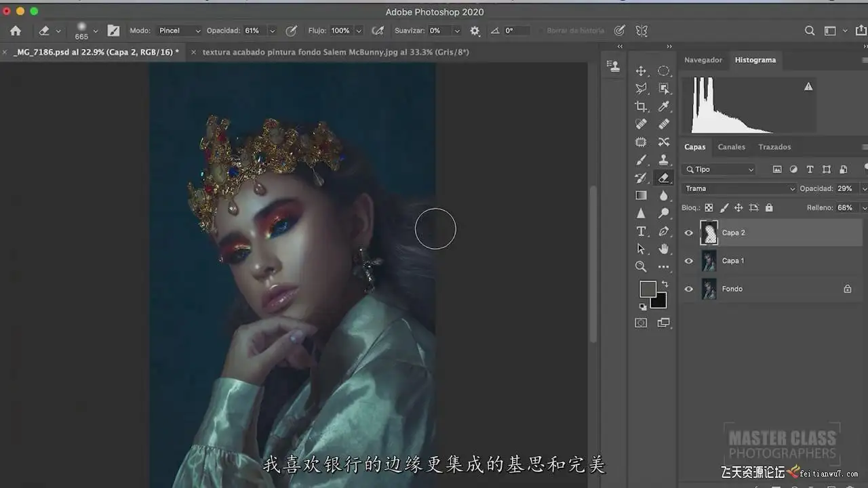This screenshot has width=868, height=488.
Task: Switch to the Histograma tab
Action: click(755, 60)
